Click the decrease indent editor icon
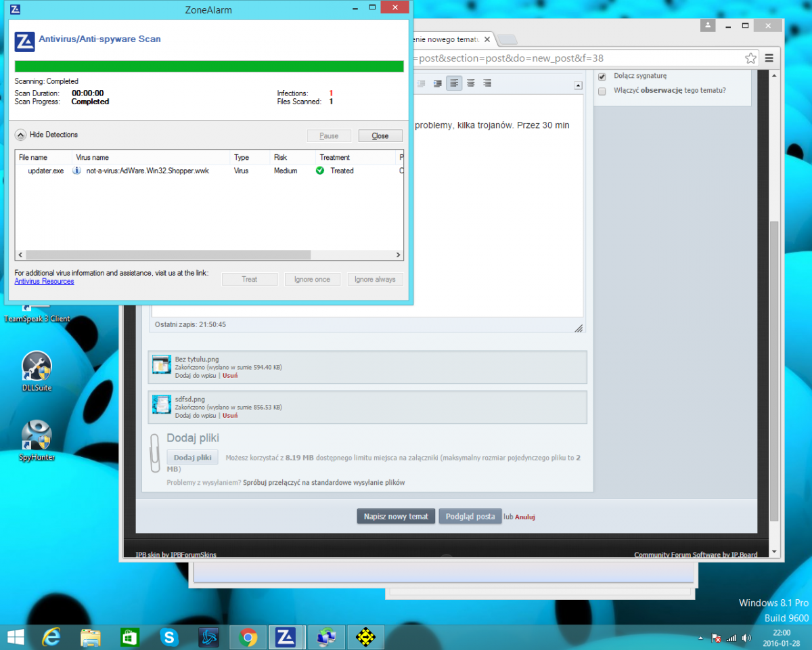The image size is (812, 650). (x=421, y=83)
